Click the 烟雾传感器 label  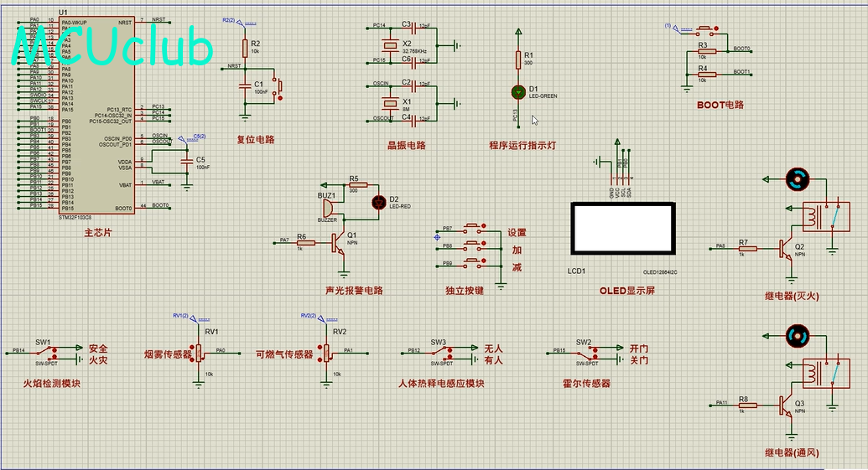coord(168,354)
